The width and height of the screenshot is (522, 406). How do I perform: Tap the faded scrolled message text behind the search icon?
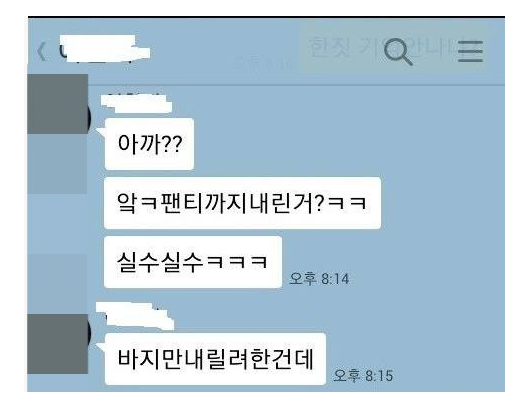(x=380, y=47)
